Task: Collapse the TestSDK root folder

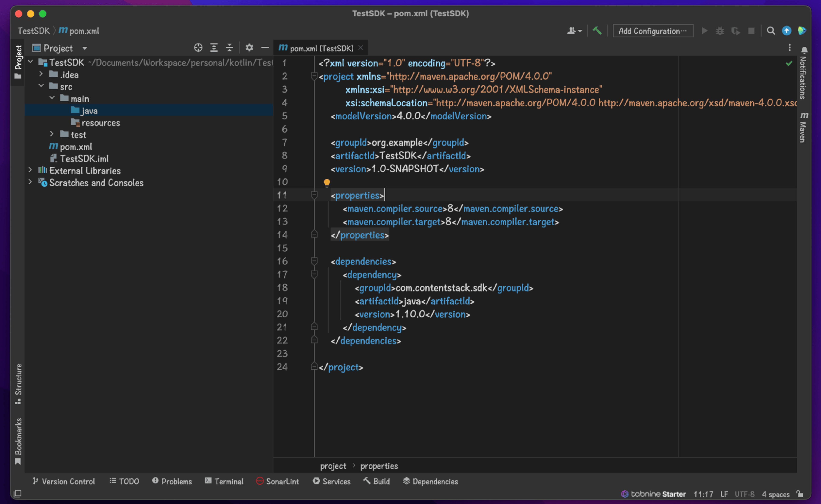Action: (x=31, y=62)
